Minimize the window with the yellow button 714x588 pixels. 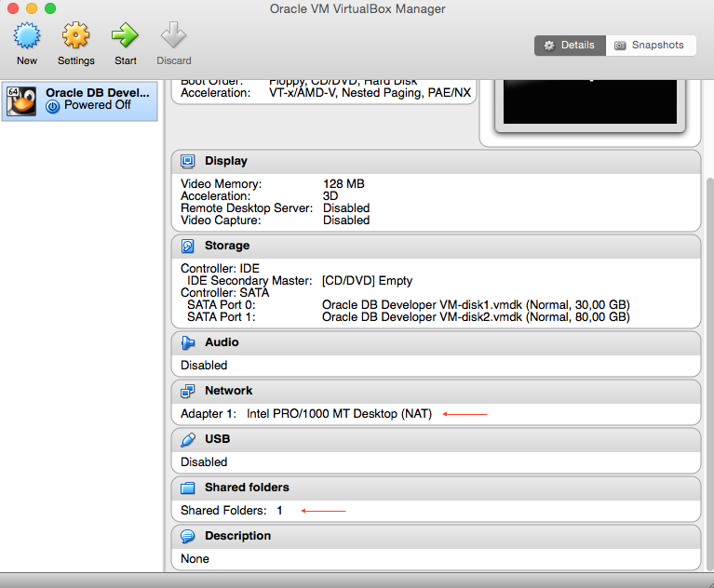[x=32, y=8]
